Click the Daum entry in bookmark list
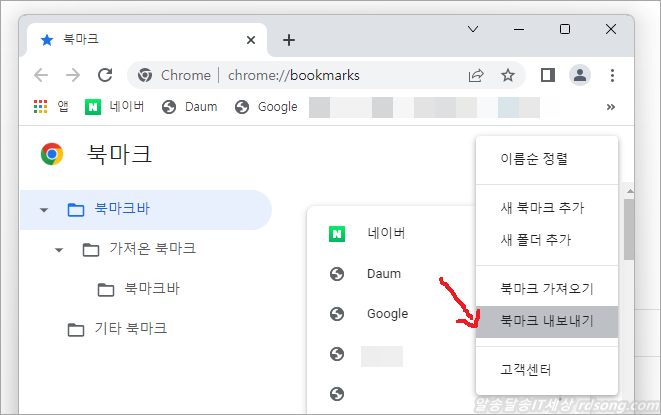The width and height of the screenshot is (661, 415). click(383, 274)
